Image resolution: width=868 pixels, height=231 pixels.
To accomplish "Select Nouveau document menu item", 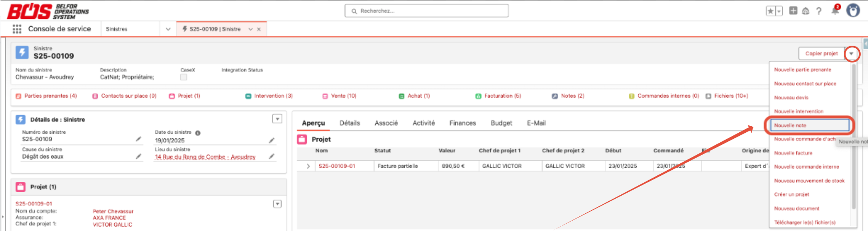I will click(796, 209).
